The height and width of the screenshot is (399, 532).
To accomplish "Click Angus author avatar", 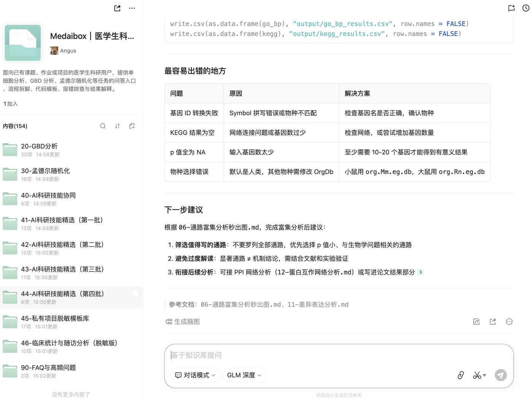I will [x=54, y=51].
